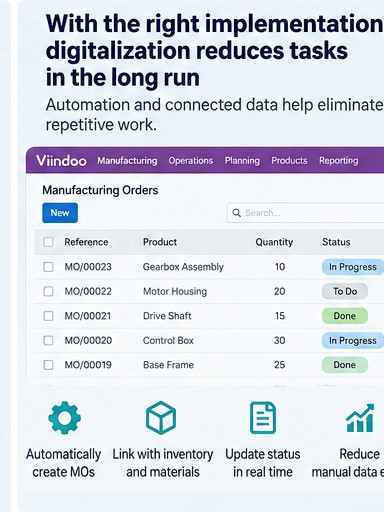Click the Base Frame product cell

(x=168, y=365)
